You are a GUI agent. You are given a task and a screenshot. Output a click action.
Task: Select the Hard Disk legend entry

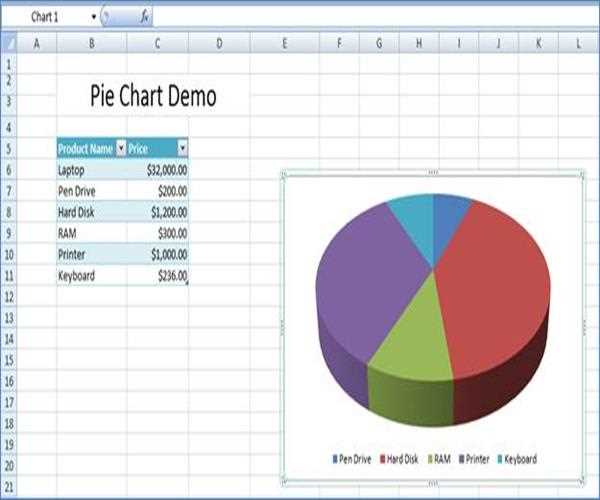[x=403, y=459]
